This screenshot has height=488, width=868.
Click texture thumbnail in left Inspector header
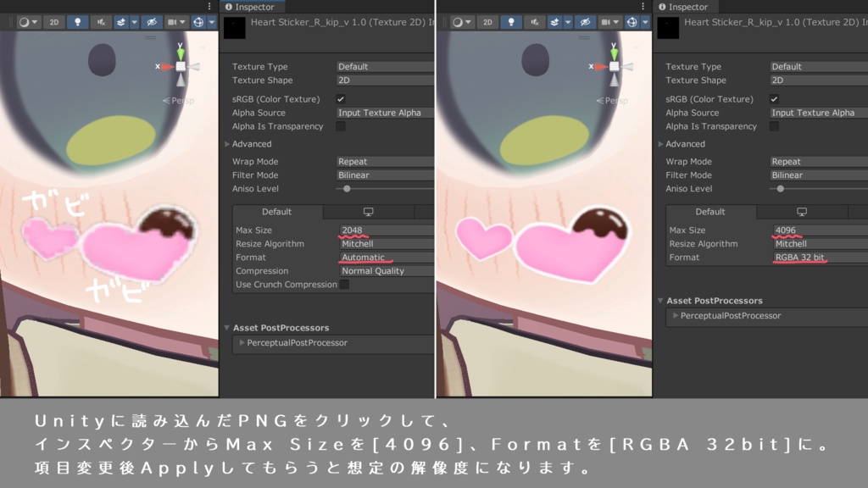(235, 28)
